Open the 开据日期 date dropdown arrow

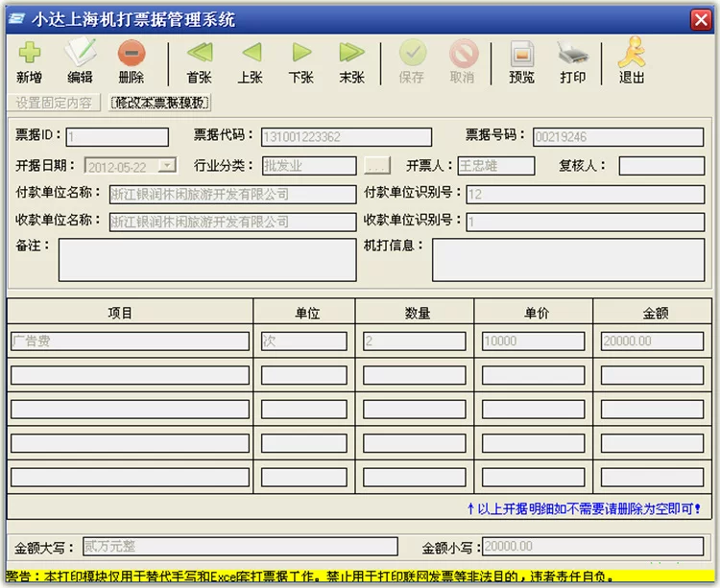tap(168, 165)
